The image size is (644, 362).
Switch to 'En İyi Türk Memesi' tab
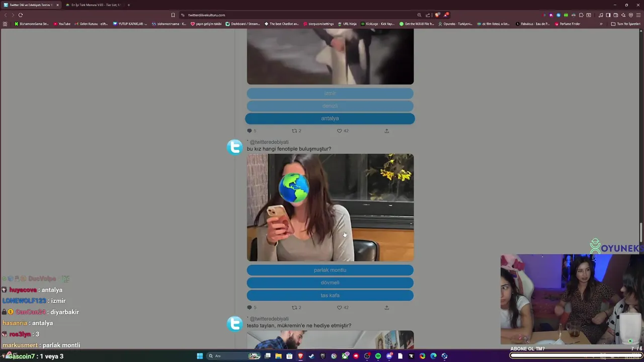point(94,5)
